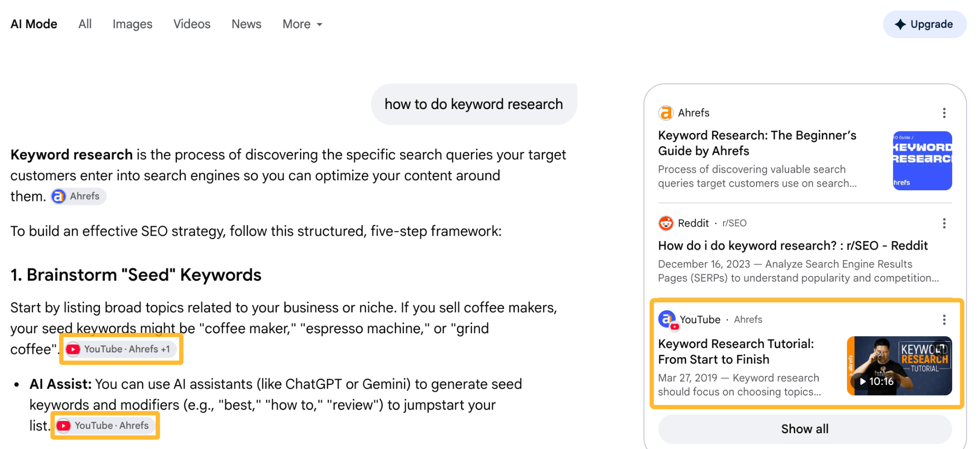
Task: Expand the More dropdown menu
Action: 302,24
